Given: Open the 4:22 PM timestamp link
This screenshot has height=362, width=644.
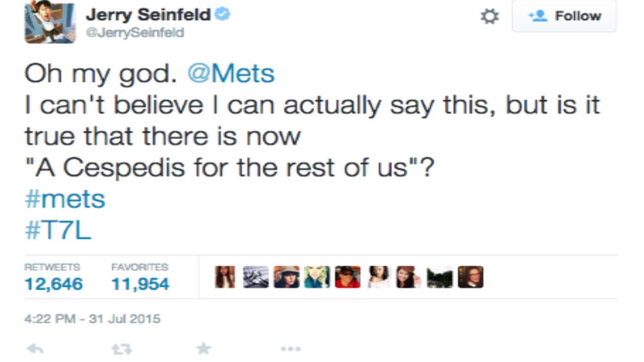Looking at the screenshot, I should [93, 318].
